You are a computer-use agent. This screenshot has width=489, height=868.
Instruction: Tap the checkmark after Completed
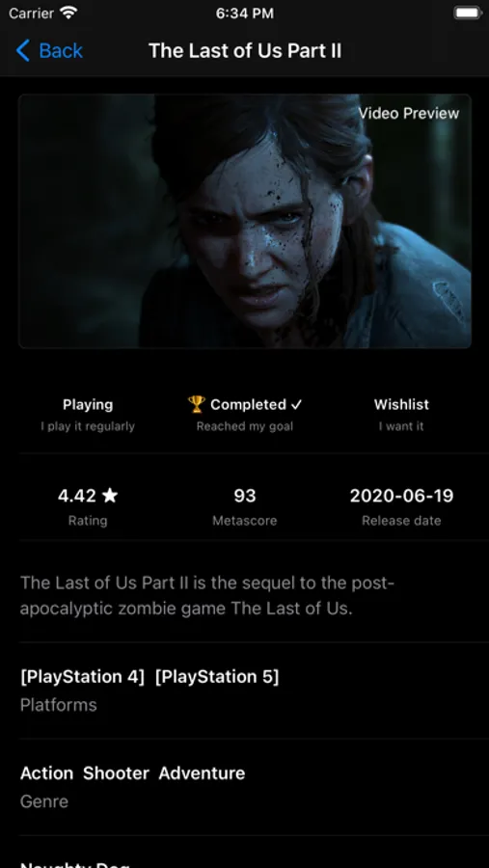(297, 405)
